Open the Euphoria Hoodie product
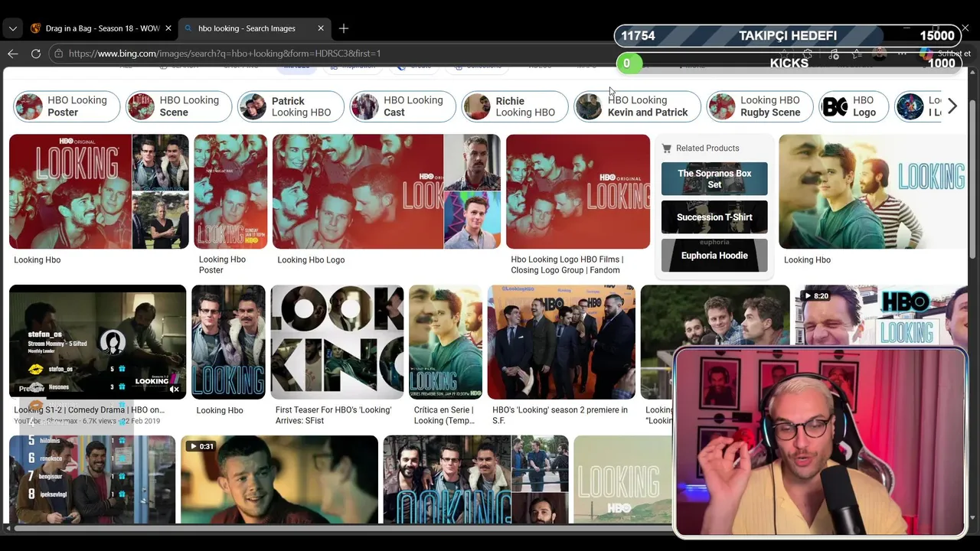The height and width of the screenshot is (551, 980). pyautogui.click(x=714, y=255)
